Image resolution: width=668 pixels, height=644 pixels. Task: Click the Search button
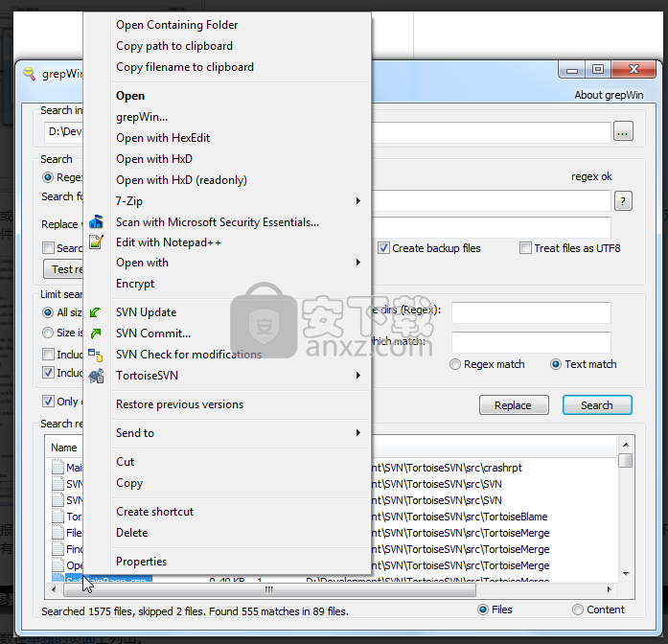(x=597, y=405)
